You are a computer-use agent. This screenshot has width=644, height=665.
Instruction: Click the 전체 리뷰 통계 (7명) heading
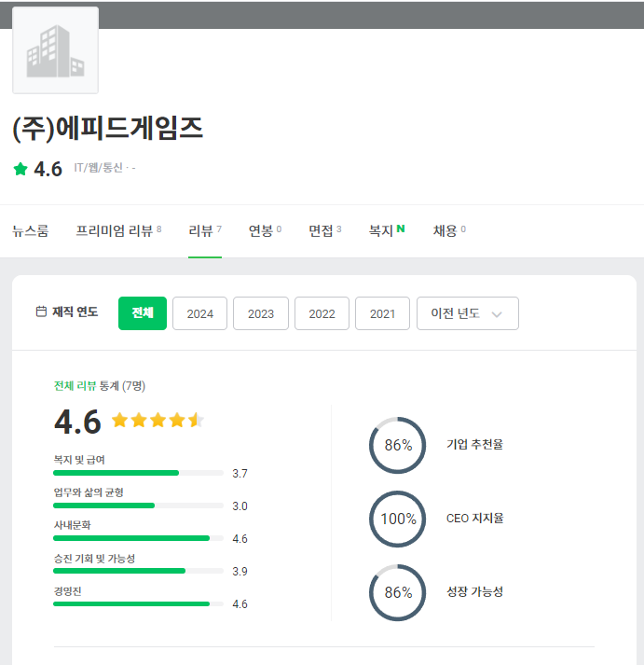(100, 386)
